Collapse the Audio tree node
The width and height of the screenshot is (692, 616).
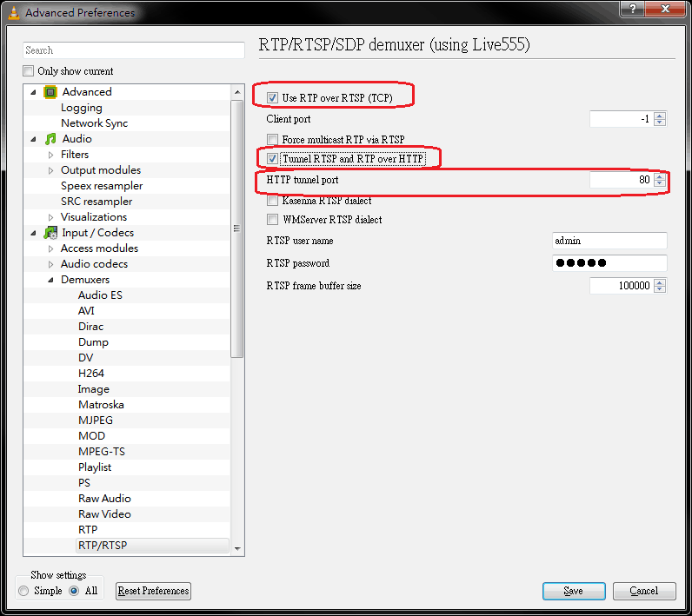point(33,139)
